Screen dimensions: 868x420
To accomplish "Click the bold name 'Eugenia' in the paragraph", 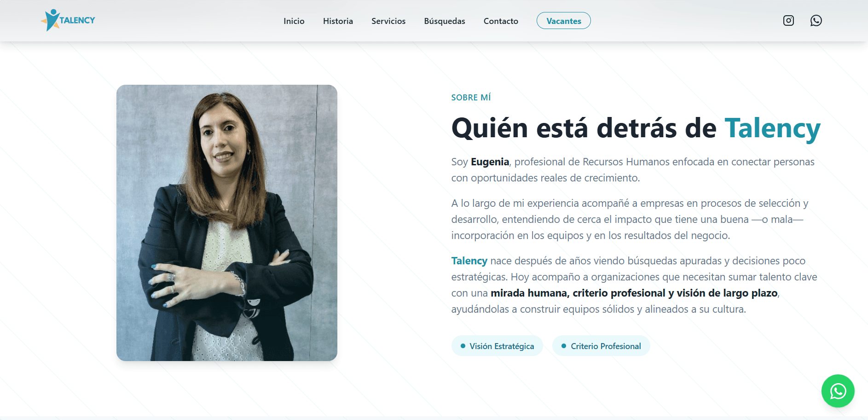I will point(490,162).
